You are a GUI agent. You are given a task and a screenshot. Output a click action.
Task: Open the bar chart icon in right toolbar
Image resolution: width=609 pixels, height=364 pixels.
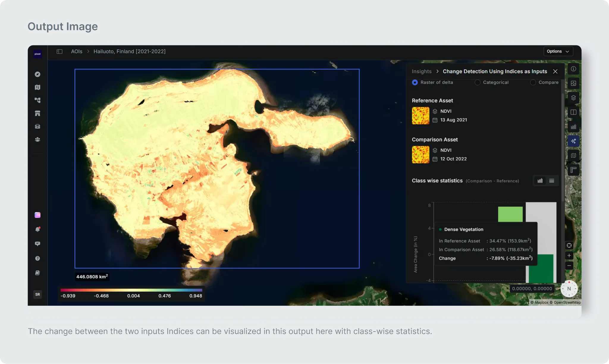point(573,127)
